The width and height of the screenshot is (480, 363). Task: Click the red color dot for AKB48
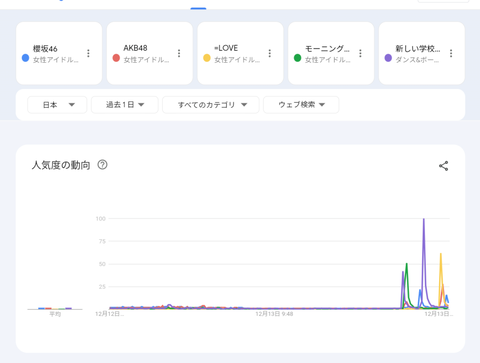pyautogui.click(x=116, y=58)
